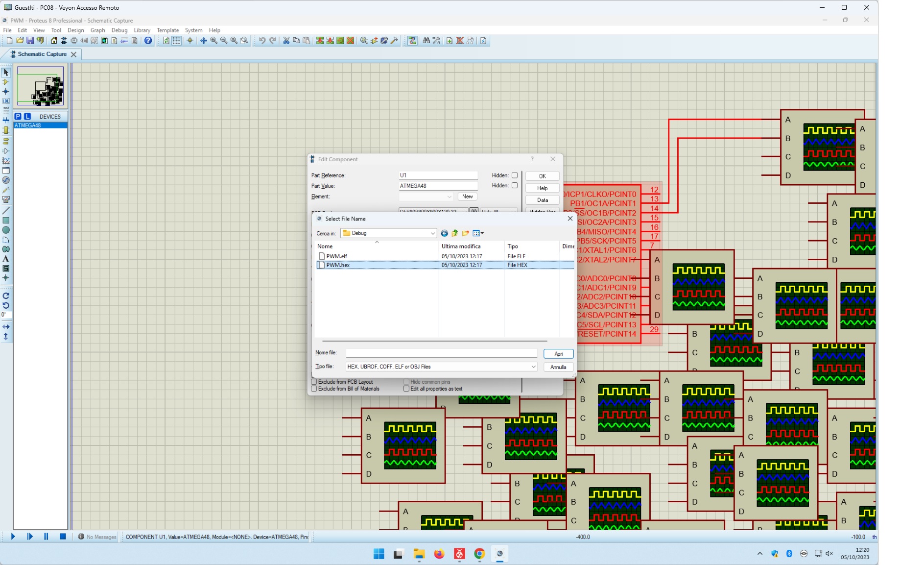Select the PWM.elf file row
This screenshot has width=924, height=565.
[445, 256]
